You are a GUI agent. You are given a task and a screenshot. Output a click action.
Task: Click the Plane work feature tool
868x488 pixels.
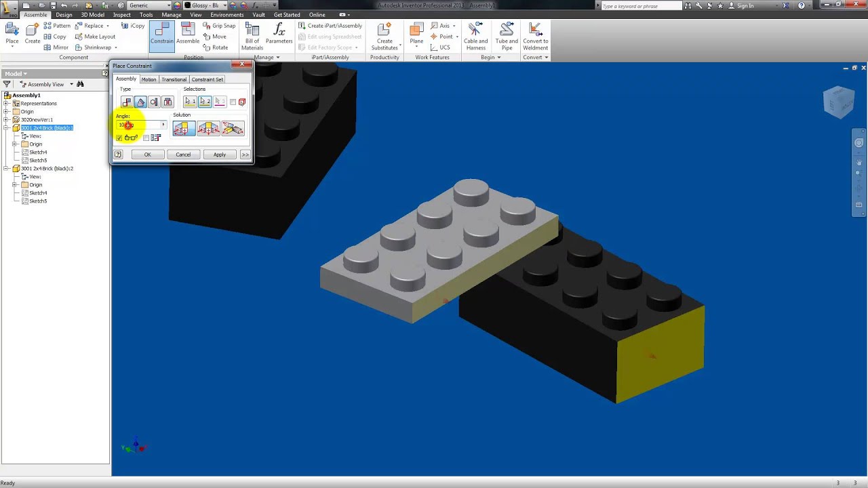[x=416, y=34]
